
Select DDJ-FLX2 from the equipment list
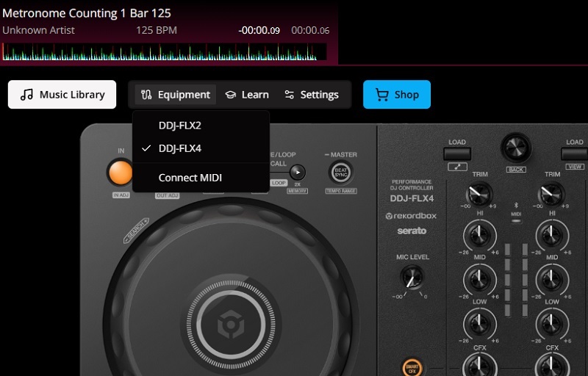(201, 126)
